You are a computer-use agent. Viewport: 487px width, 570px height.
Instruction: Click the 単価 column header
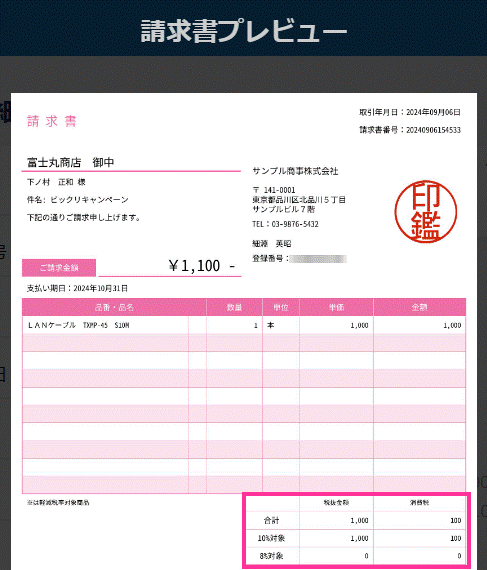pyautogui.click(x=337, y=308)
